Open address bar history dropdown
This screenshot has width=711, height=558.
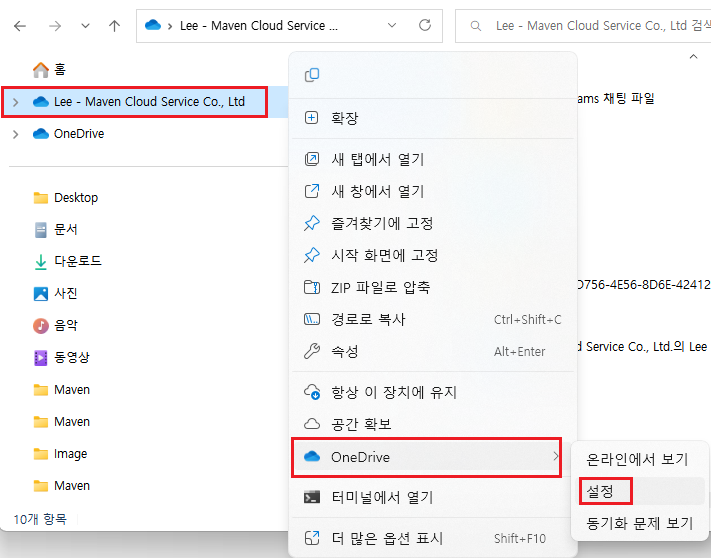pyautogui.click(x=392, y=25)
